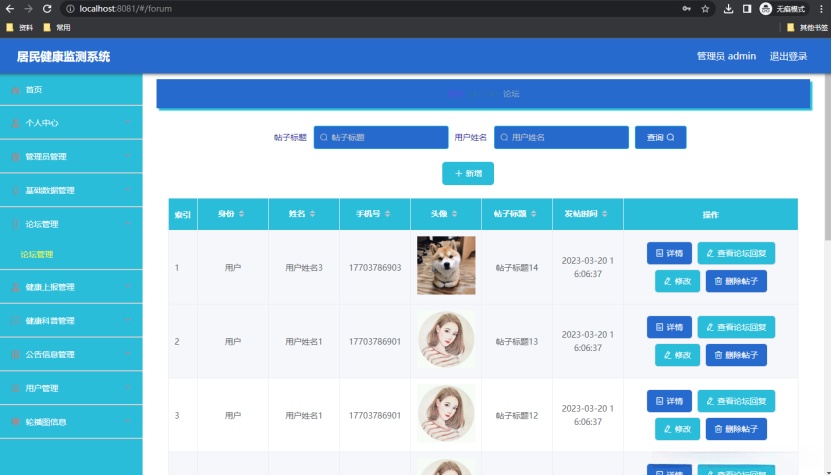
Task: Sort the table by 头像 column arrows
Action: (455, 214)
